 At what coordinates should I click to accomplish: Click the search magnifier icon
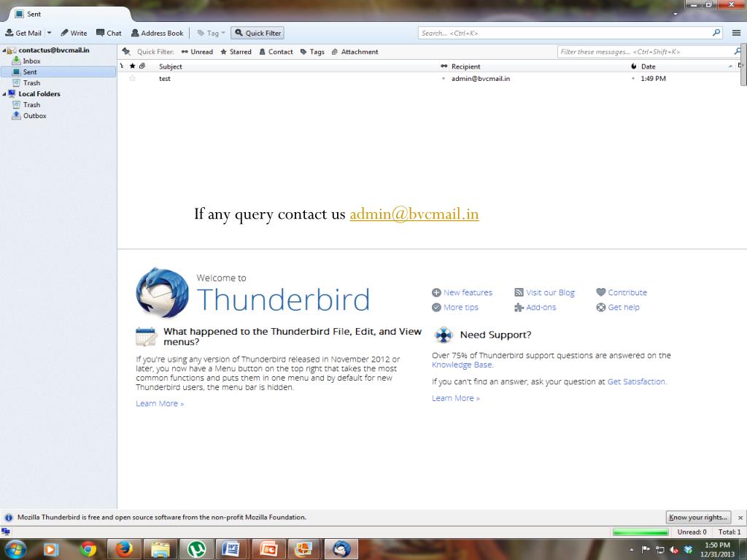(716, 32)
